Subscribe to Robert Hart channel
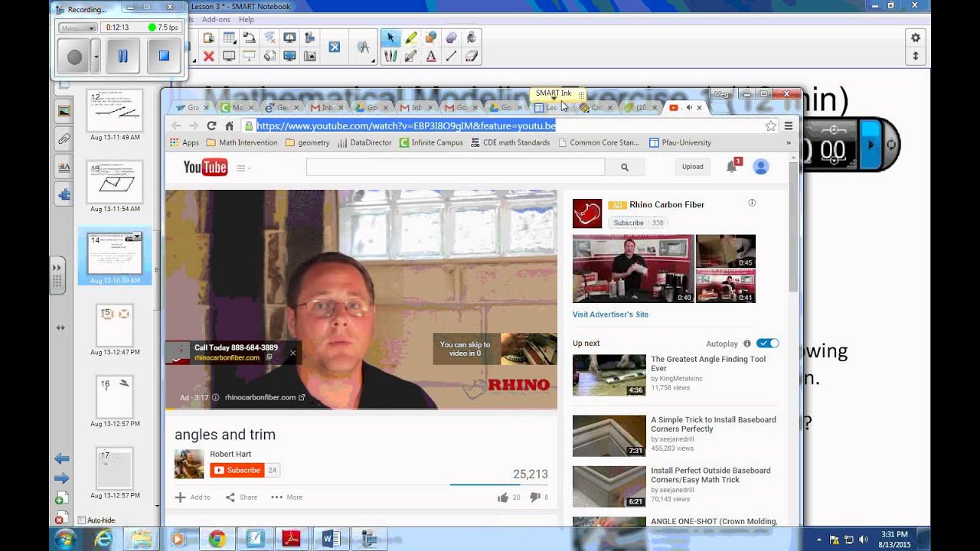Viewport: 980px width, 551px height. tap(237, 470)
